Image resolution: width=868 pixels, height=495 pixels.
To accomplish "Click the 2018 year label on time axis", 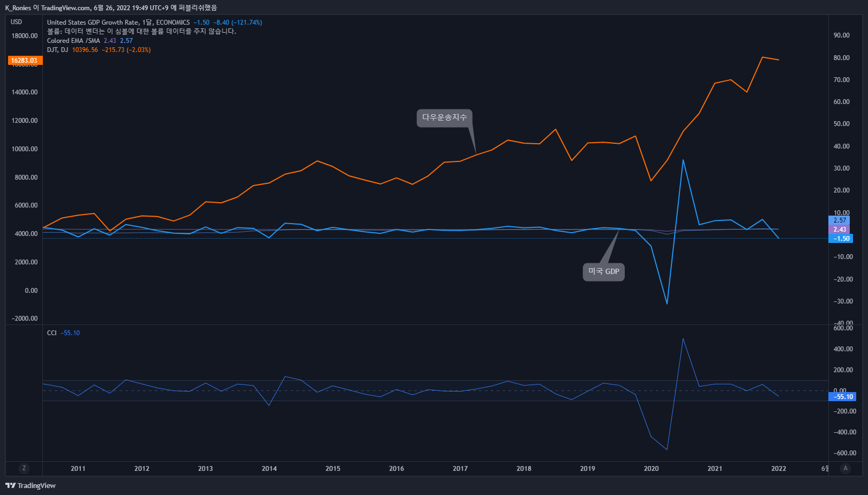I will coord(524,469).
